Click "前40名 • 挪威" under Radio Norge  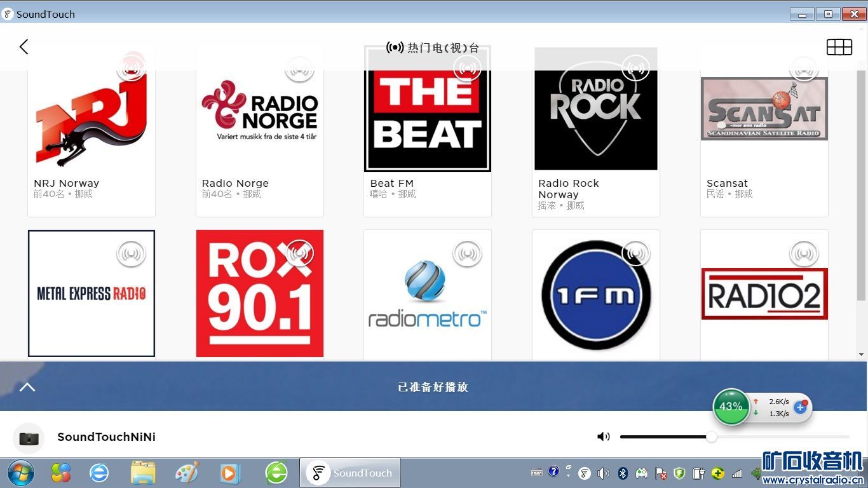pyautogui.click(x=231, y=194)
